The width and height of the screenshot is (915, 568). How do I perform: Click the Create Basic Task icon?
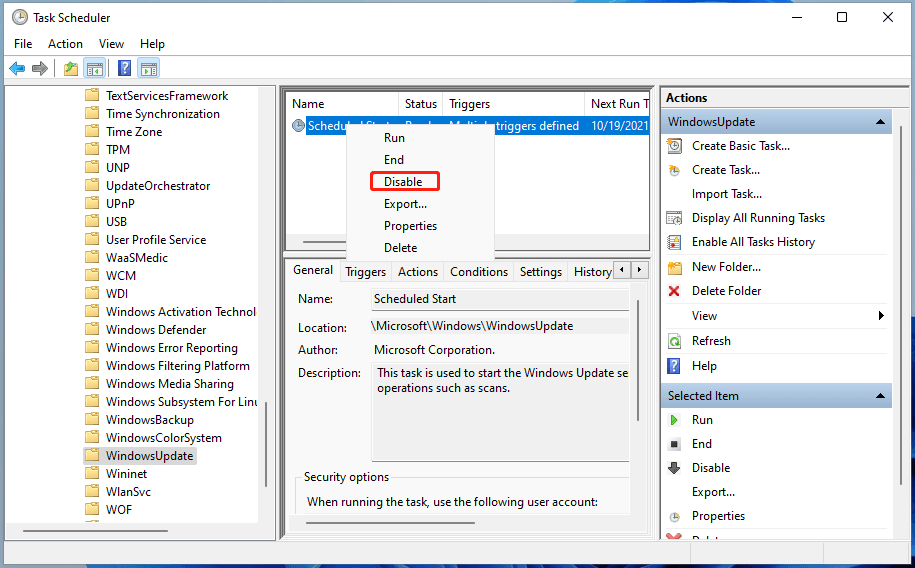(675, 146)
